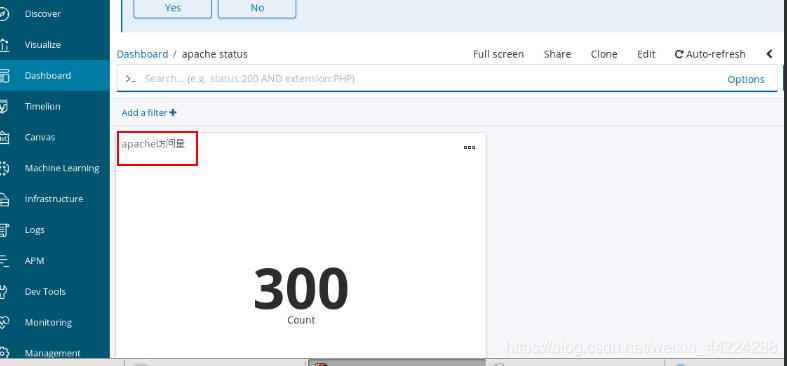Click the Dashboard icon in sidebar
The width and height of the screenshot is (787, 366).
(4, 76)
